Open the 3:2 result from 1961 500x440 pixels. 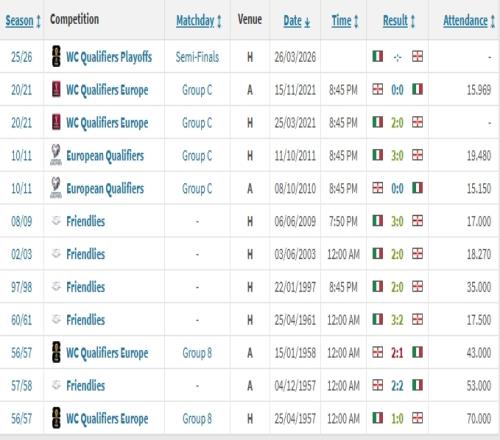397,320
